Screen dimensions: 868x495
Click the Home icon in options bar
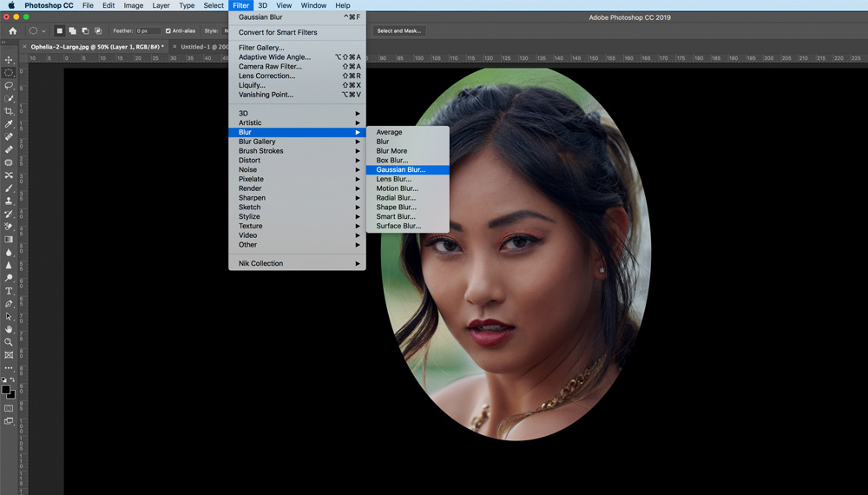(x=12, y=31)
